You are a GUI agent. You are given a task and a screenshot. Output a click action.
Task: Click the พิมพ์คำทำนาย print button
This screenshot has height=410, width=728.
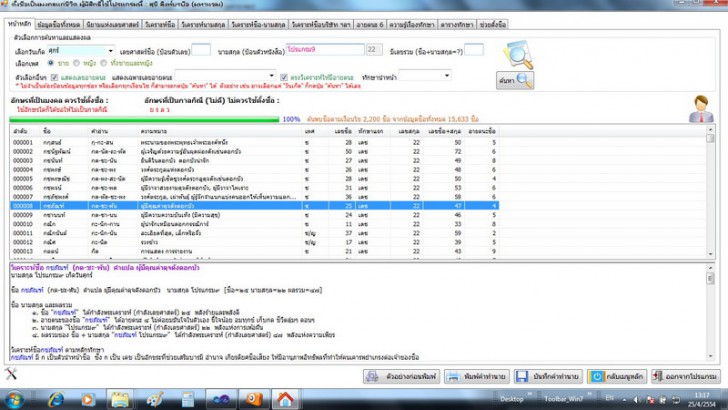[477, 376]
